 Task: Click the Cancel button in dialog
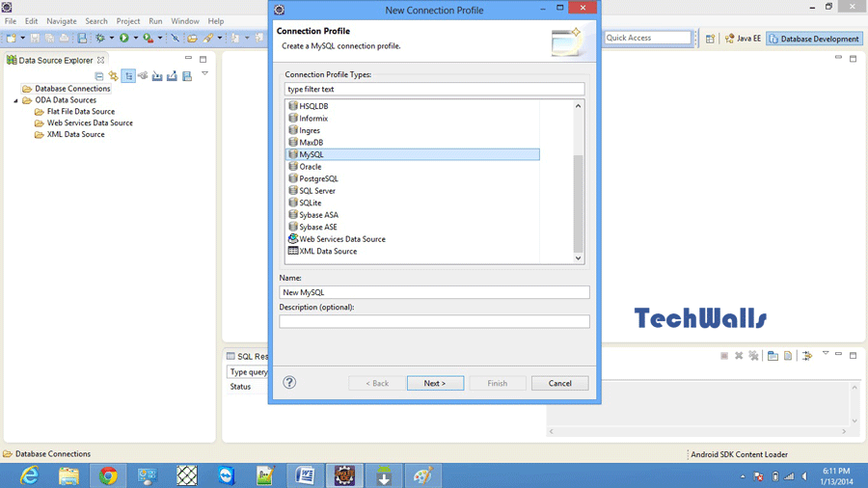559,383
